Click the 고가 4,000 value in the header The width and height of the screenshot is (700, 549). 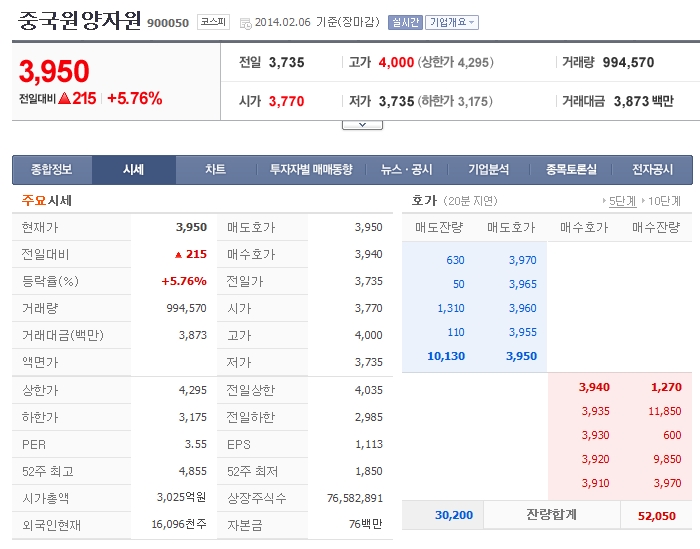coord(396,62)
